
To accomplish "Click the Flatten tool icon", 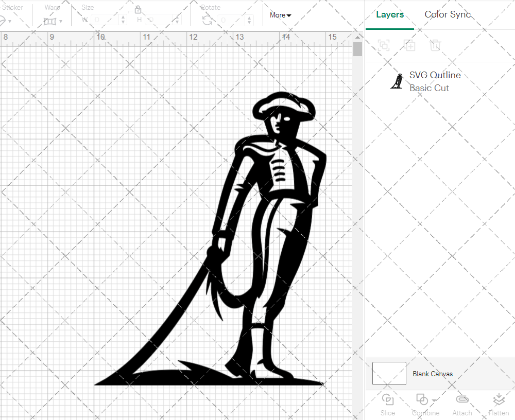I will point(499,399).
